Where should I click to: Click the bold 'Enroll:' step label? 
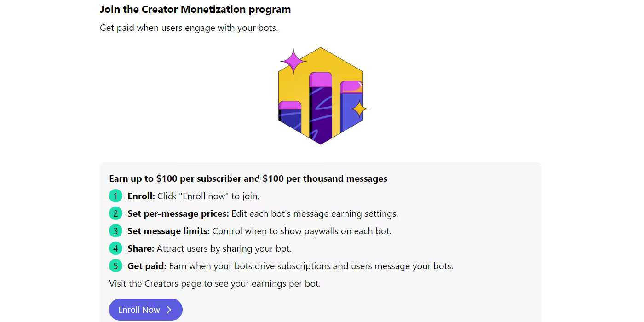click(141, 196)
